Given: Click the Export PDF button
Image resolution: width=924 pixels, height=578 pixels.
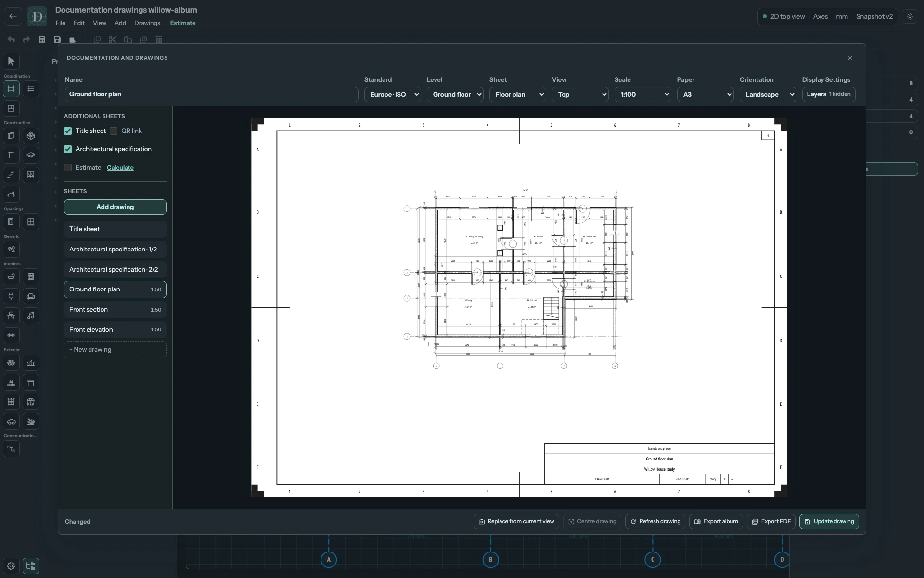Looking at the screenshot, I should tap(771, 522).
